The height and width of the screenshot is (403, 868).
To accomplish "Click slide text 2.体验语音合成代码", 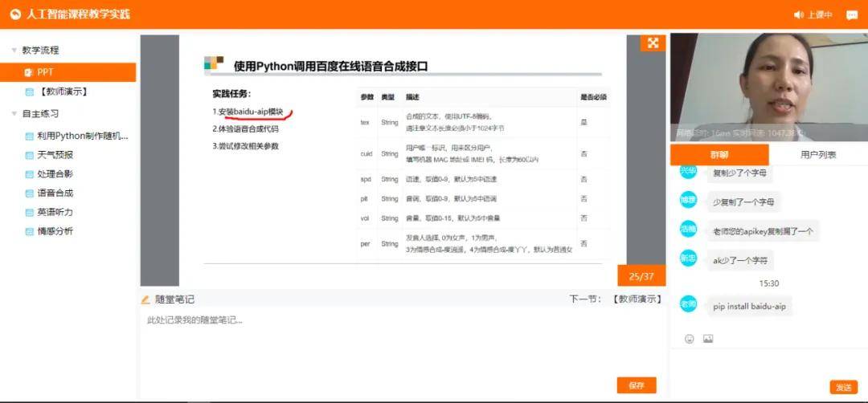I will (x=245, y=129).
